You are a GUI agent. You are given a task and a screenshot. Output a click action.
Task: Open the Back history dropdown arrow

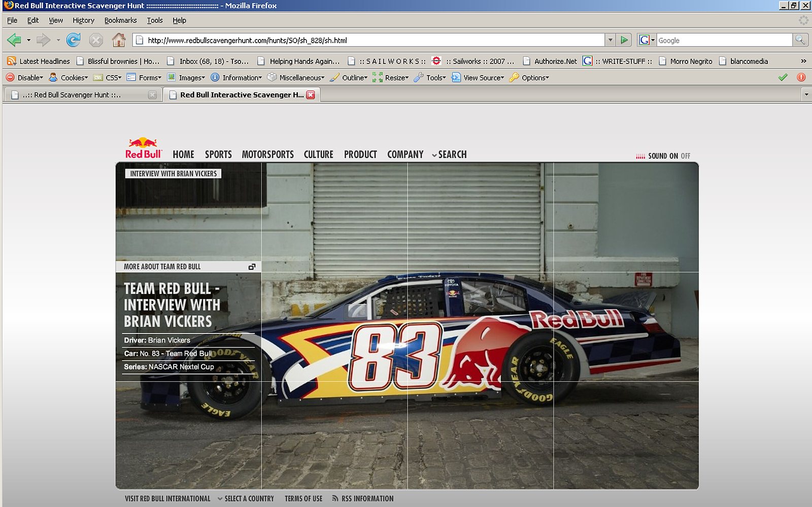pos(28,40)
